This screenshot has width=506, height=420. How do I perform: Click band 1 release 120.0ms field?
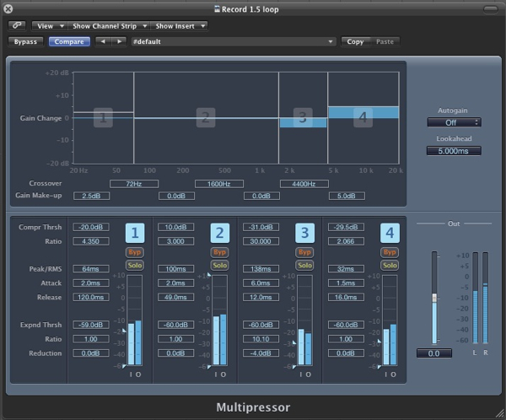[91, 297]
